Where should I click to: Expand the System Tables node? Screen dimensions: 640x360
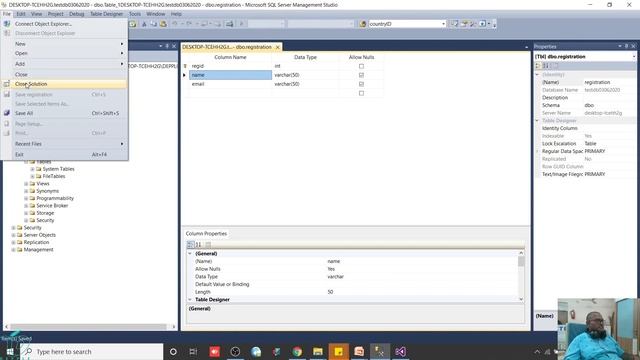pyautogui.click(x=33, y=169)
